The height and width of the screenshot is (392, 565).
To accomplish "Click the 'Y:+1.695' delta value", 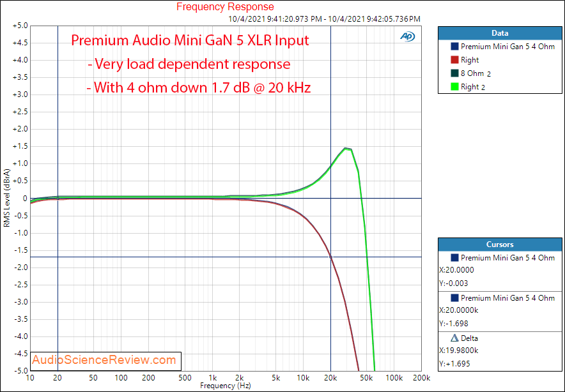I will pos(454,364).
